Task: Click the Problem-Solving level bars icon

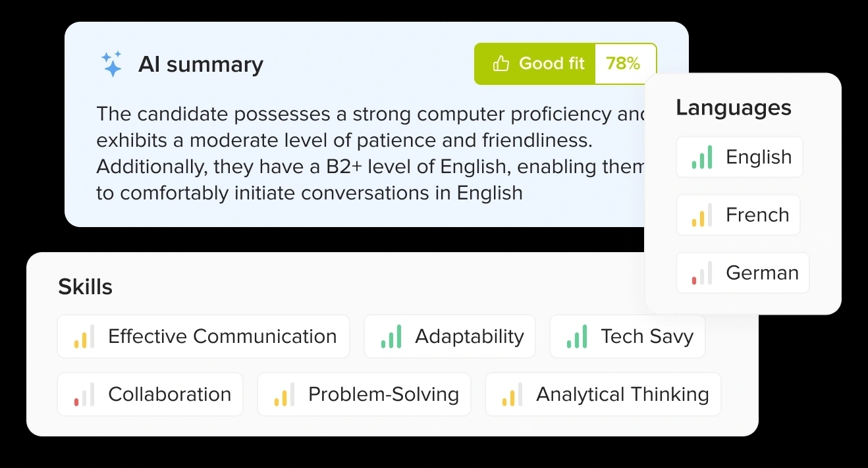Action: tap(285, 394)
